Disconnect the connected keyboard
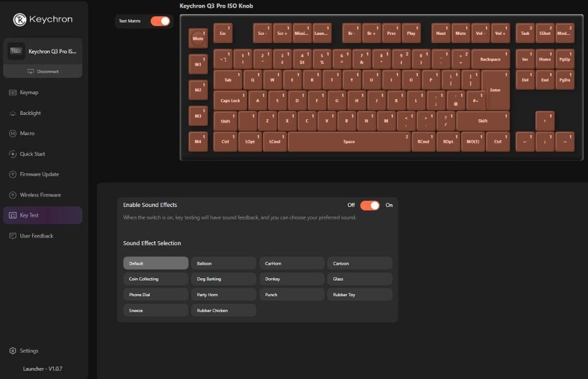The width and height of the screenshot is (588, 379). tap(42, 71)
